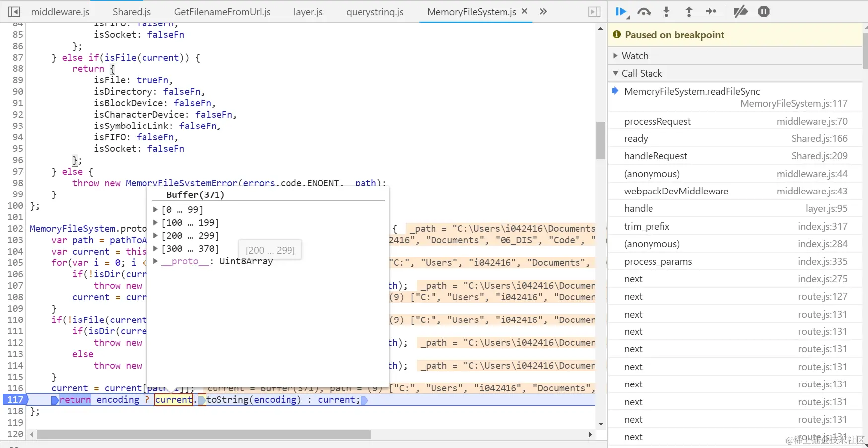
Task: Toggle pause on exceptions
Action: pyautogui.click(x=764, y=12)
